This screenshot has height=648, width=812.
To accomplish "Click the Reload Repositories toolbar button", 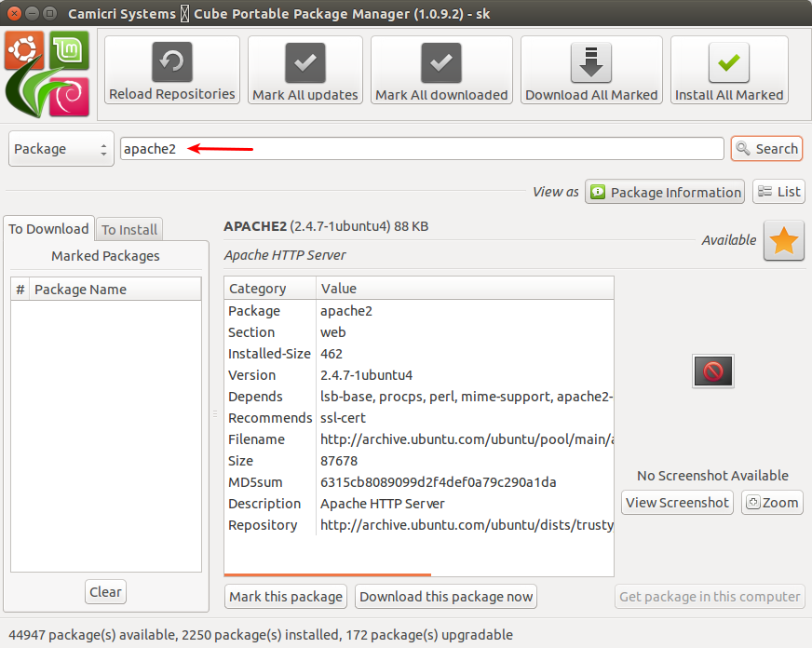I will pyautogui.click(x=172, y=70).
